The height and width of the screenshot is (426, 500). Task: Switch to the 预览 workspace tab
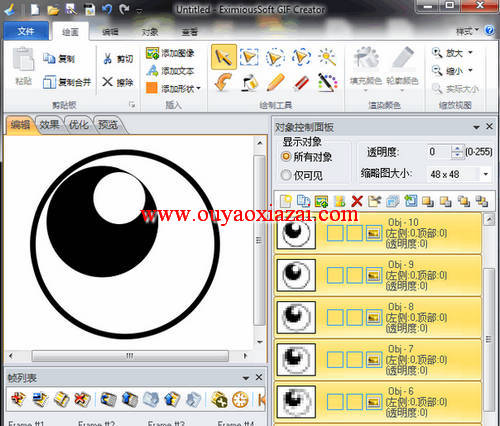108,125
